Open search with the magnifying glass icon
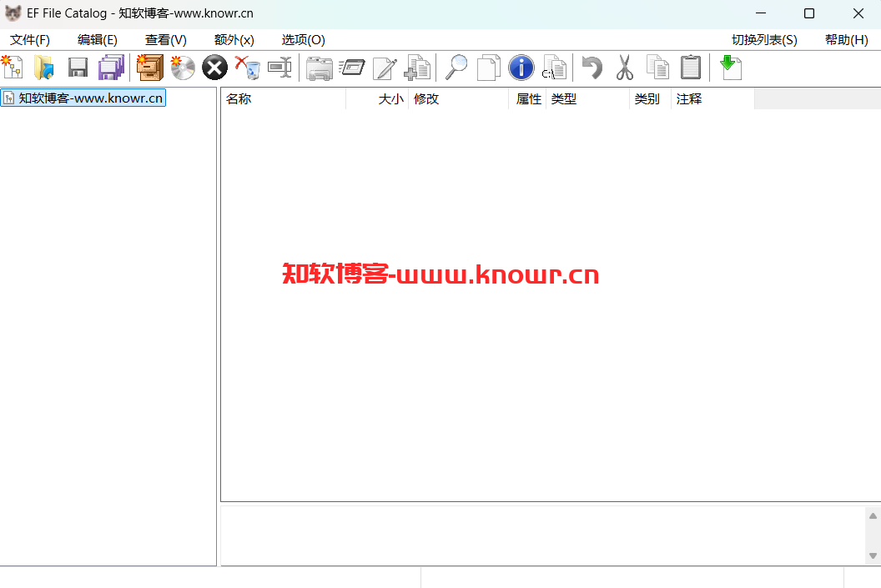Screen dimensions: 881x588 coord(456,68)
